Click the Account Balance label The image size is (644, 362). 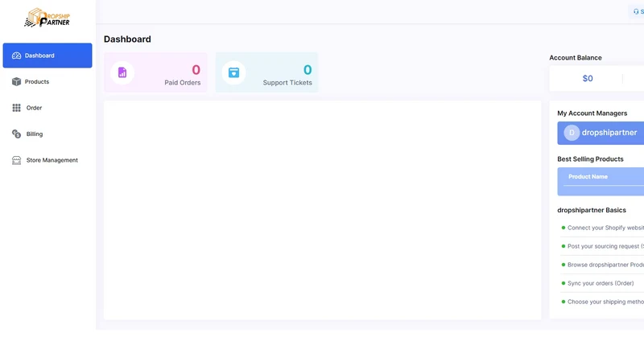pos(576,58)
